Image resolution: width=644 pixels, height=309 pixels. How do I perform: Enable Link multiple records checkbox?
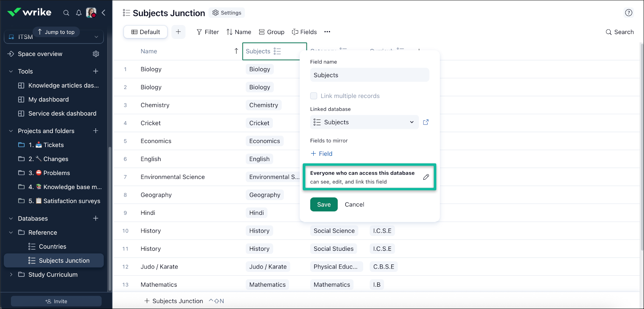click(314, 96)
